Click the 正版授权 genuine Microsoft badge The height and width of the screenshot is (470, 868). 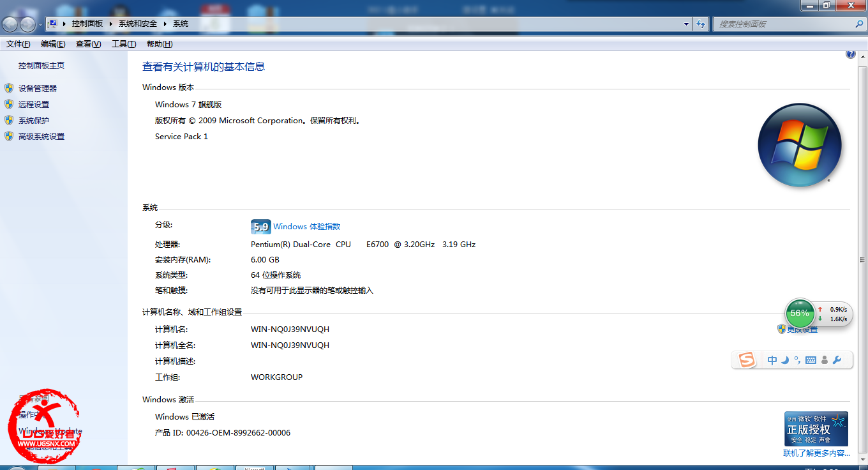tap(816, 428)
